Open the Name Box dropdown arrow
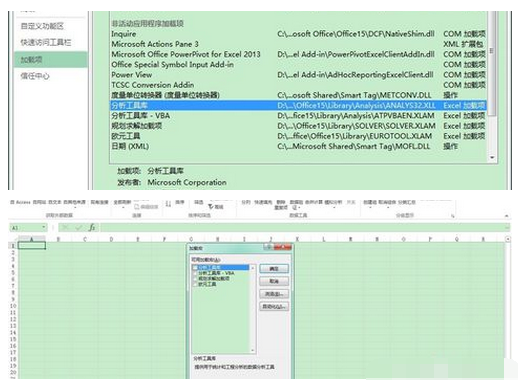 [x=44, y=227]
